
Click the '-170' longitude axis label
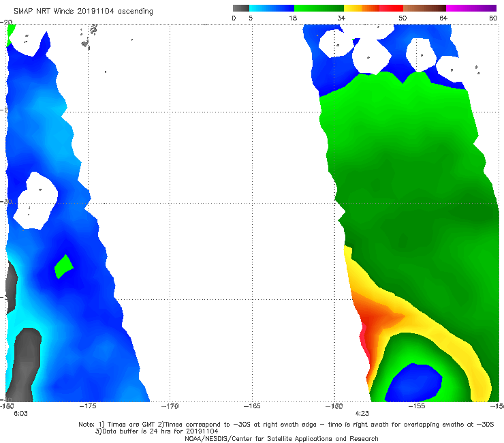click(x=170, y=406)
